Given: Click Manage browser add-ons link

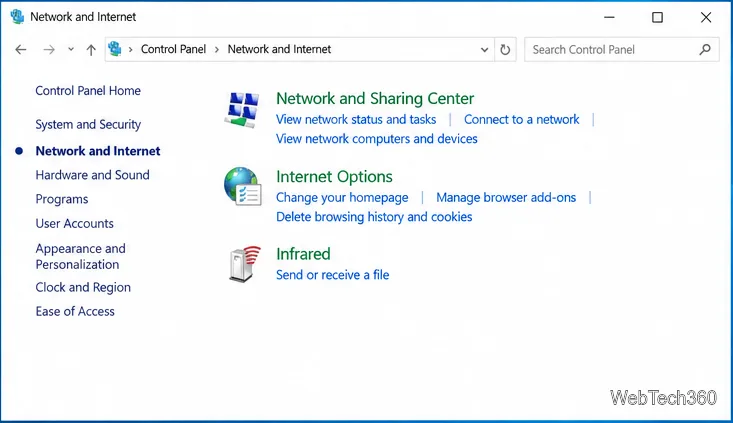Looking at the screenshot, I should tap(506, 198).
